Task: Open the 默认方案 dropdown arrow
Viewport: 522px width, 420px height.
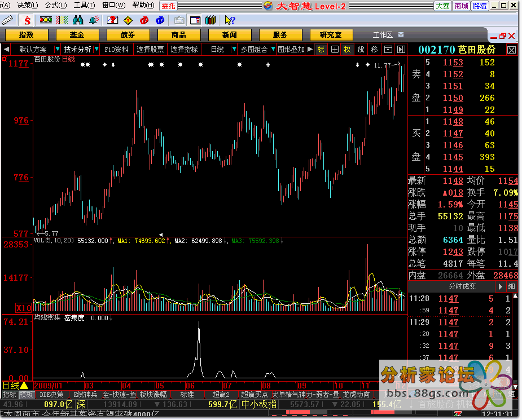Action: (x=57, y=50)
